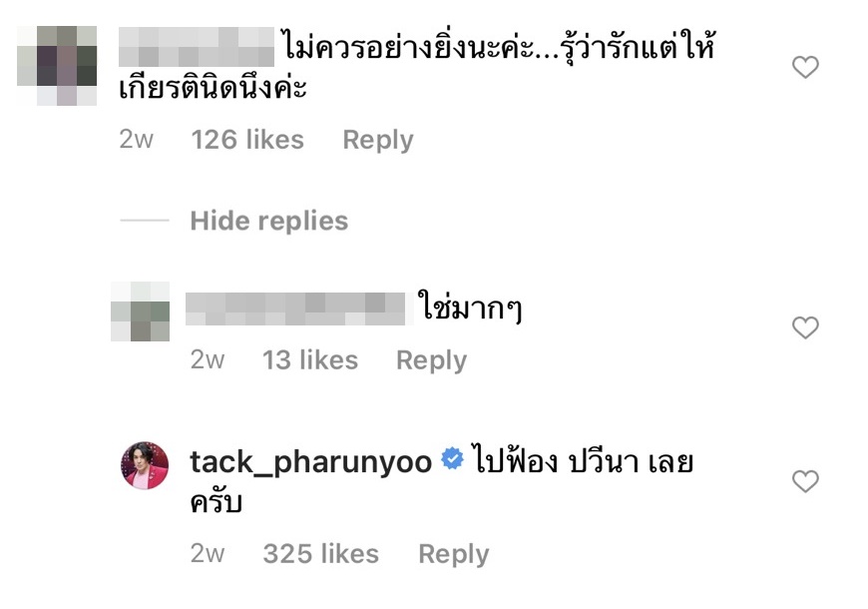Like the top comment with 126 likes

coord(805,67)
